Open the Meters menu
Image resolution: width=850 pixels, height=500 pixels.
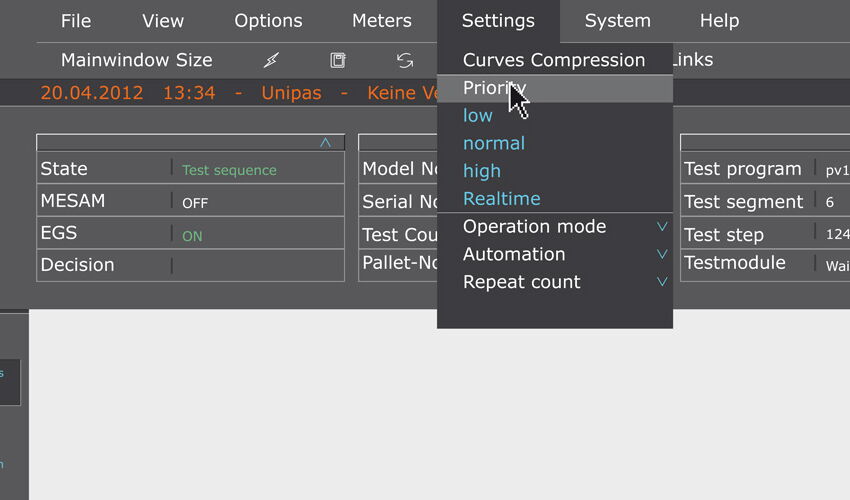[x=382, y=21]
